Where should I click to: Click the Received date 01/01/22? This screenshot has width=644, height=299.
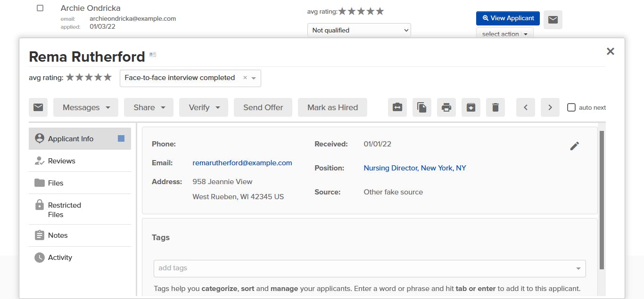377,144
